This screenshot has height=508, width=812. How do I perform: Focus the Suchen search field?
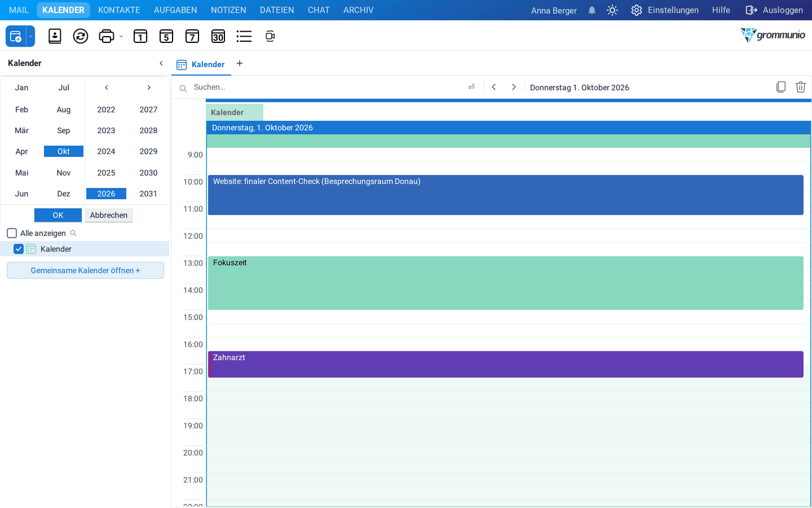tap(327, 87)
